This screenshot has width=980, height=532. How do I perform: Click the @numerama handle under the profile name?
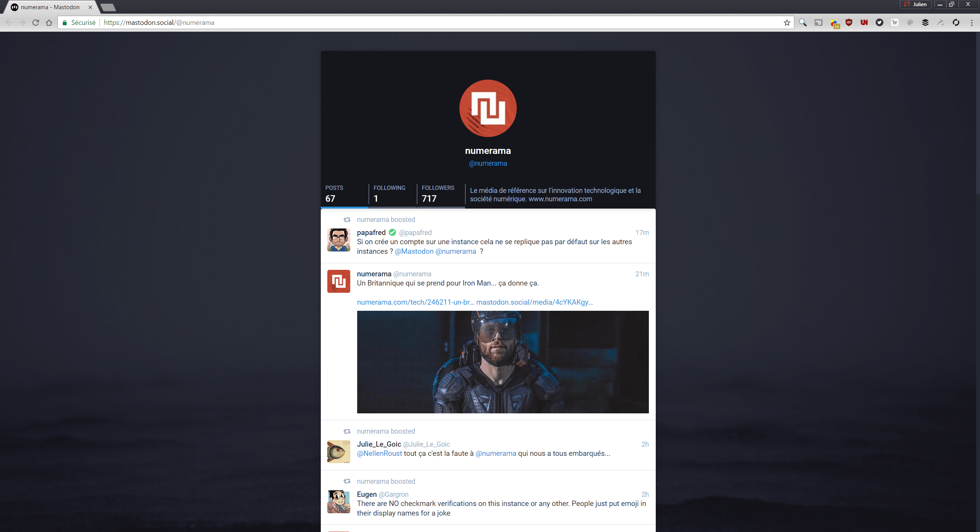click(x=488, y=163)
